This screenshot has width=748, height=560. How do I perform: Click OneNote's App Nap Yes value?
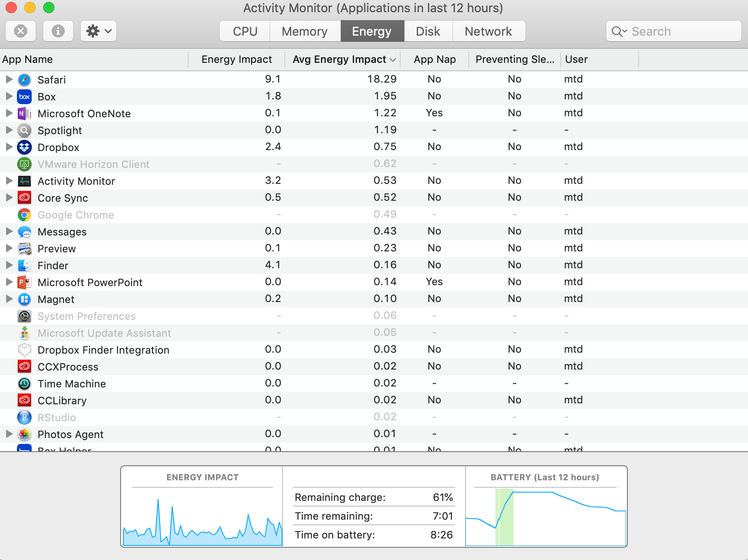[435, 113]
